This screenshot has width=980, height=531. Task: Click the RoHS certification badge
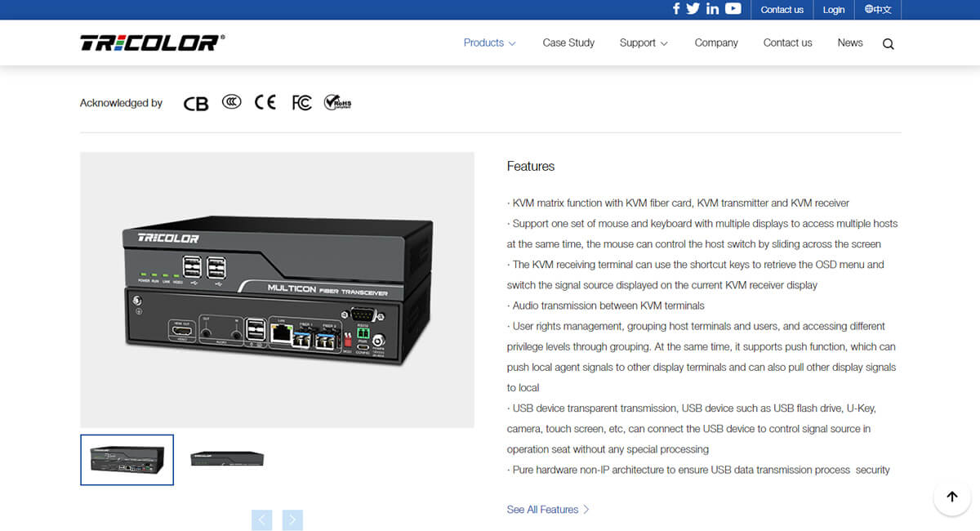[337, 103]
